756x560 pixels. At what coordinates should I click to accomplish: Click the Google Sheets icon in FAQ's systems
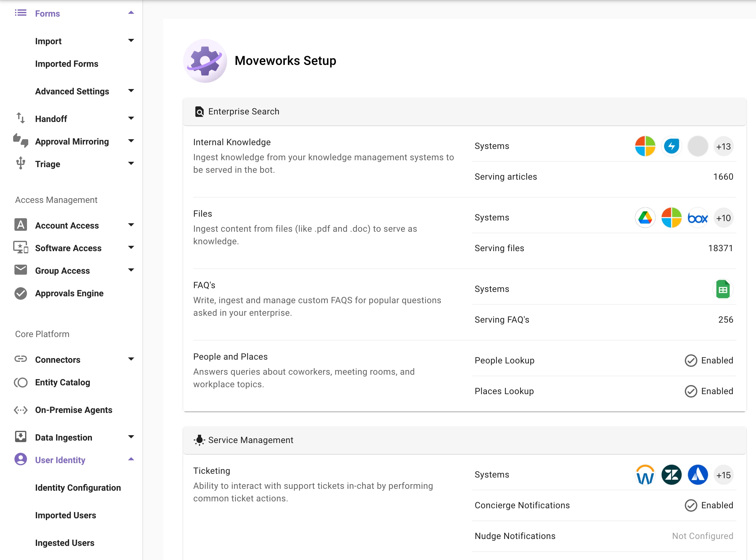723,289
